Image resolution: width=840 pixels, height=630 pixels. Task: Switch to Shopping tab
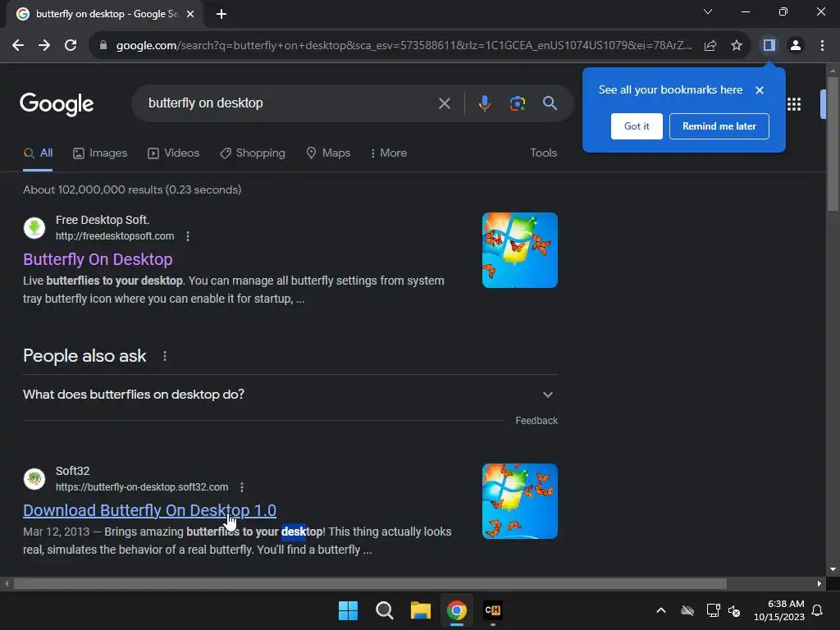pos(253,153)
